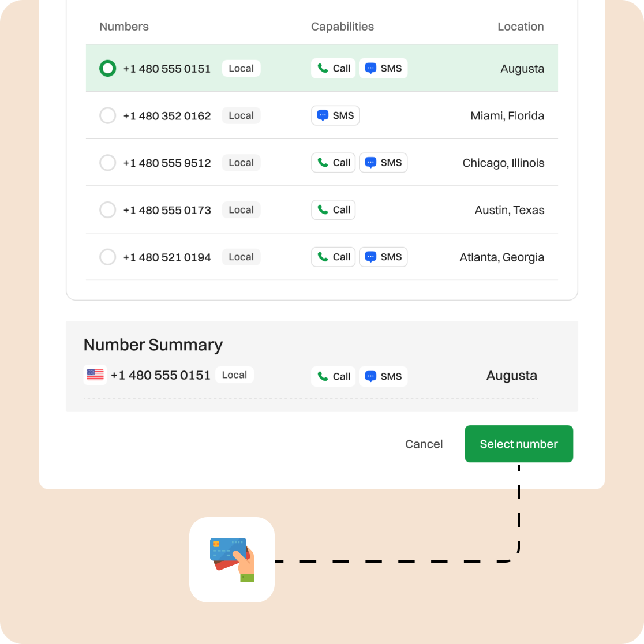644x644 pixels.
Task: Click the SMS badge in Number Summary
Action: pos(383,376)
